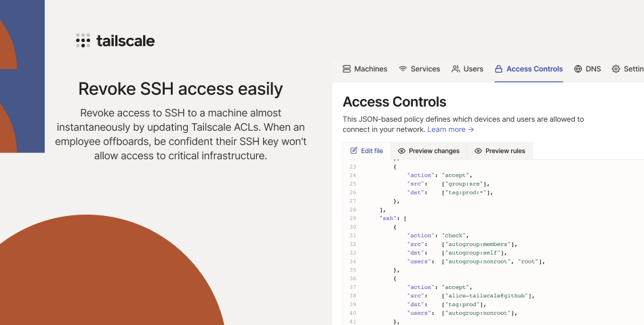Click "root" value on line 34

[529, 261]
